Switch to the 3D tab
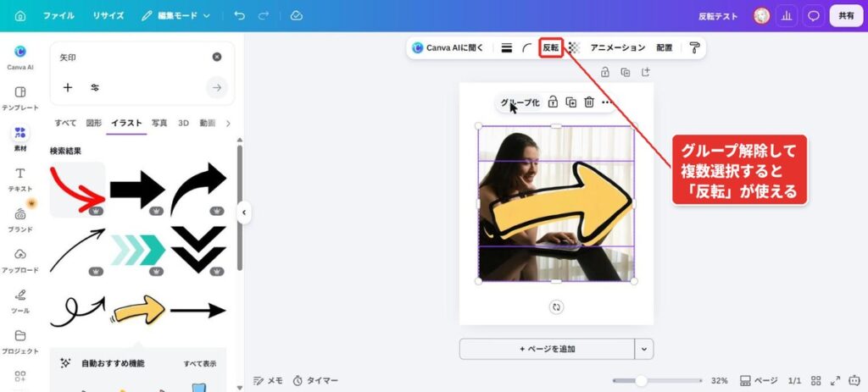This screenshot has height=392, width=868. tap(183, 124)
